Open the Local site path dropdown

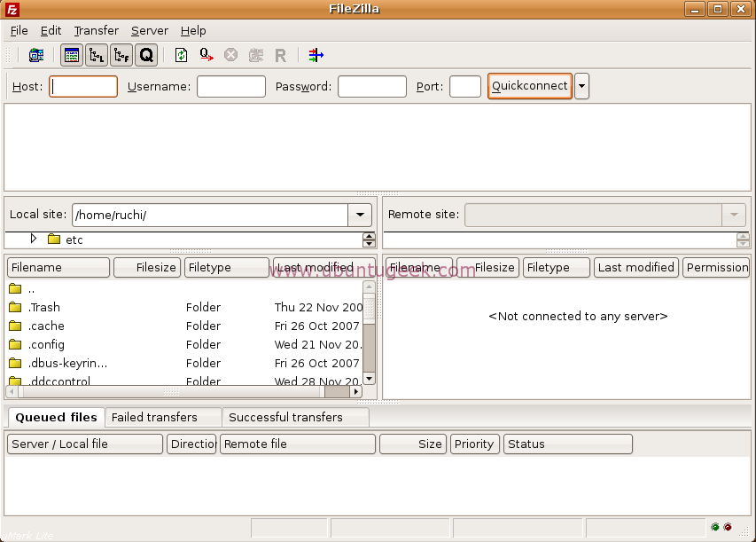coord(360,215)
